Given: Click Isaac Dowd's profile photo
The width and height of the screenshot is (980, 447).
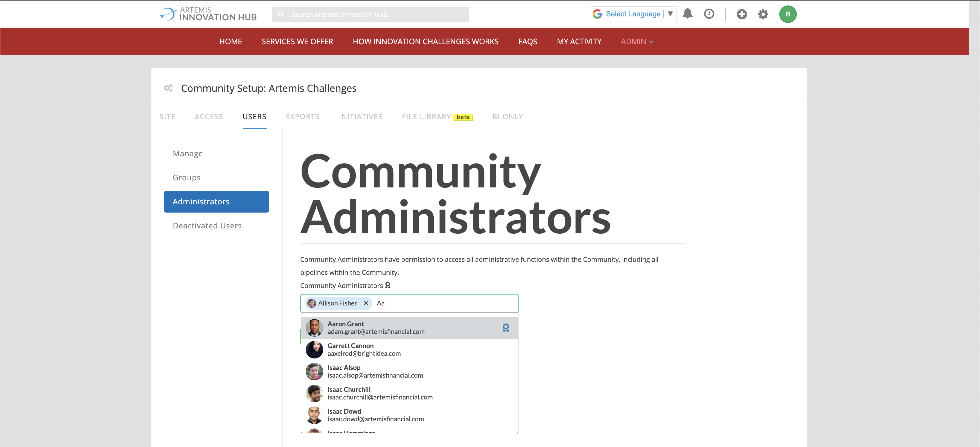Looking at the screenshot, I should (314, 415).
